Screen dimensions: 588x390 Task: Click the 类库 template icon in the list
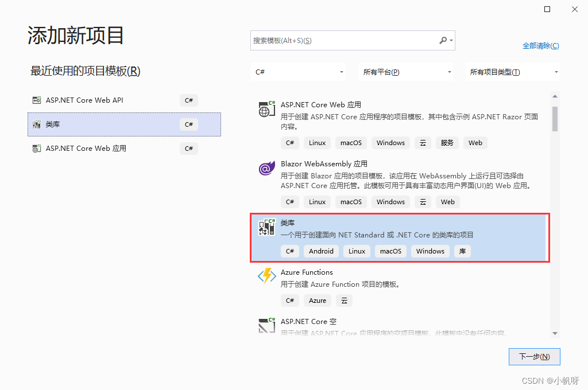click(266, 227)
